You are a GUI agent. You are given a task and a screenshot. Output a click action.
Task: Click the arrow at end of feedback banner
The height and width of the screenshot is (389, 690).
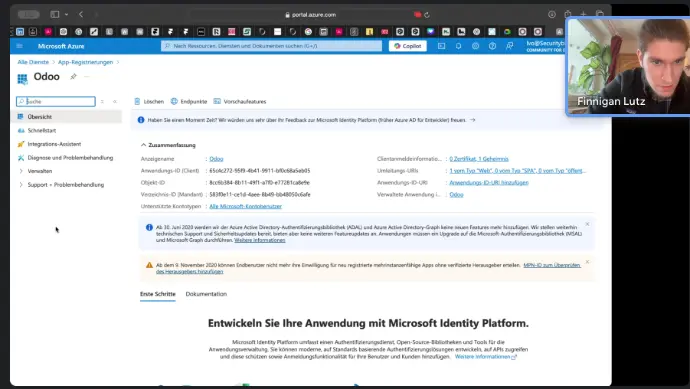[472, 120]
